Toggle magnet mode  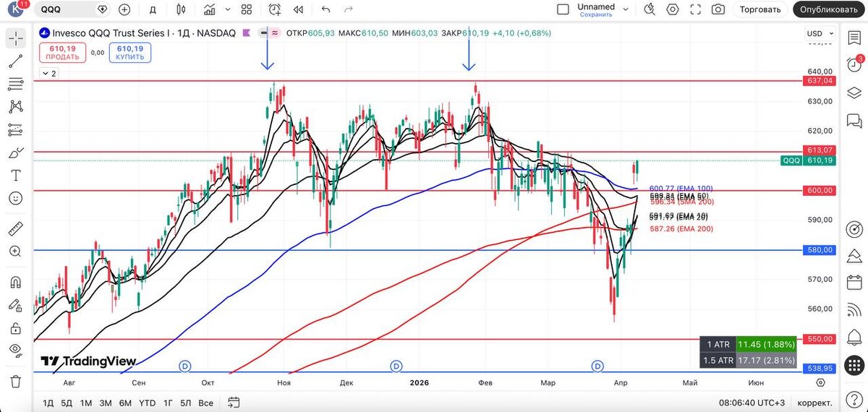(x=15, y=282)
